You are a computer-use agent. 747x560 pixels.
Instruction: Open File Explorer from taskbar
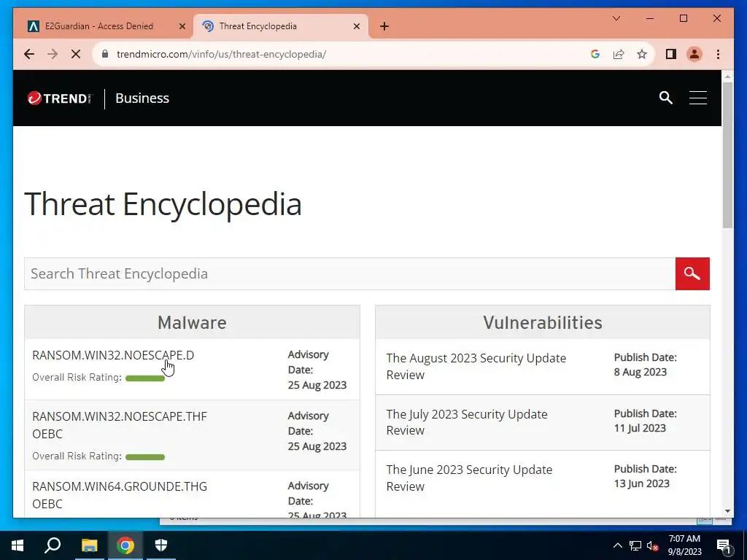89,545
